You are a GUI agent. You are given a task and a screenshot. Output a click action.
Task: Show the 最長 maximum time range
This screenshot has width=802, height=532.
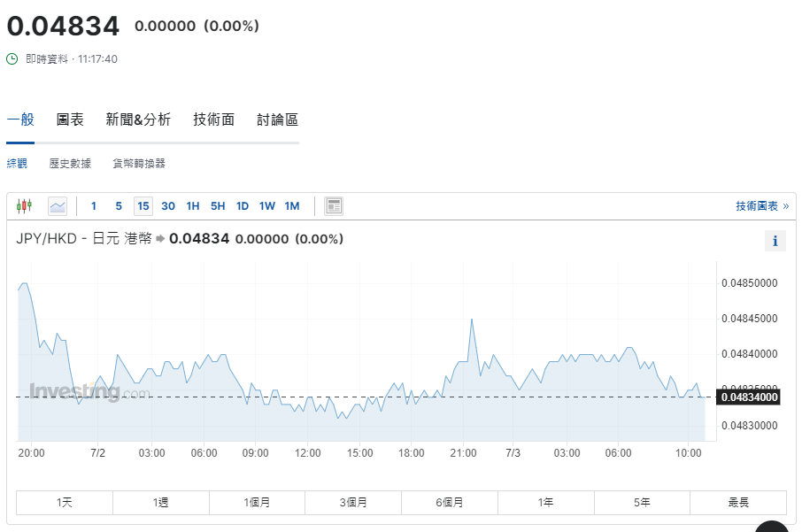pyautogui.click(x=738, y=503)
